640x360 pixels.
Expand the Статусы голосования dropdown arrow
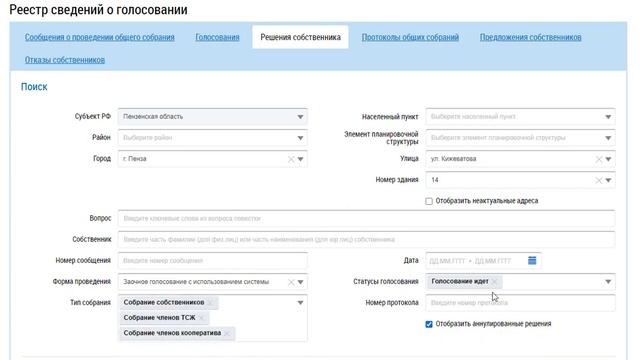coord(608,282)
